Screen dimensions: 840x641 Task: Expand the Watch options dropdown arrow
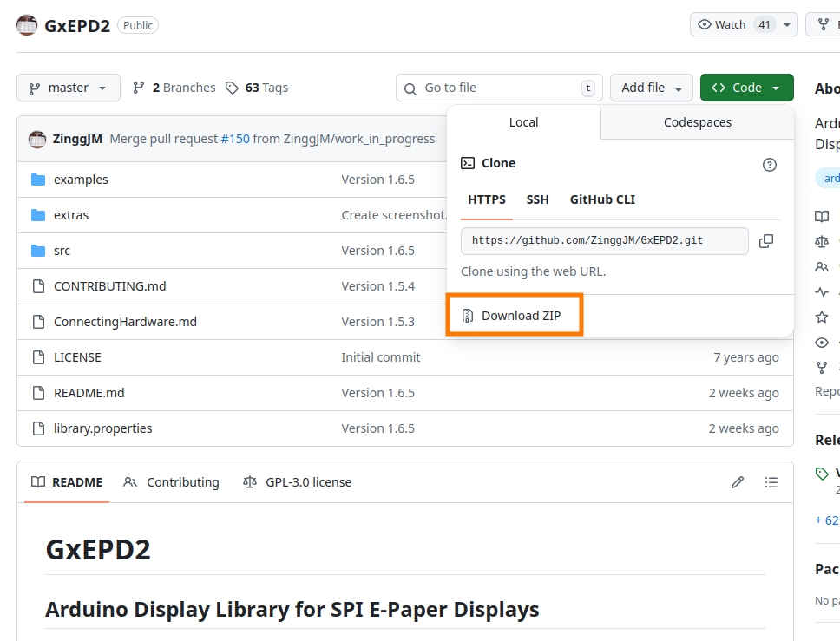point(786,25)
